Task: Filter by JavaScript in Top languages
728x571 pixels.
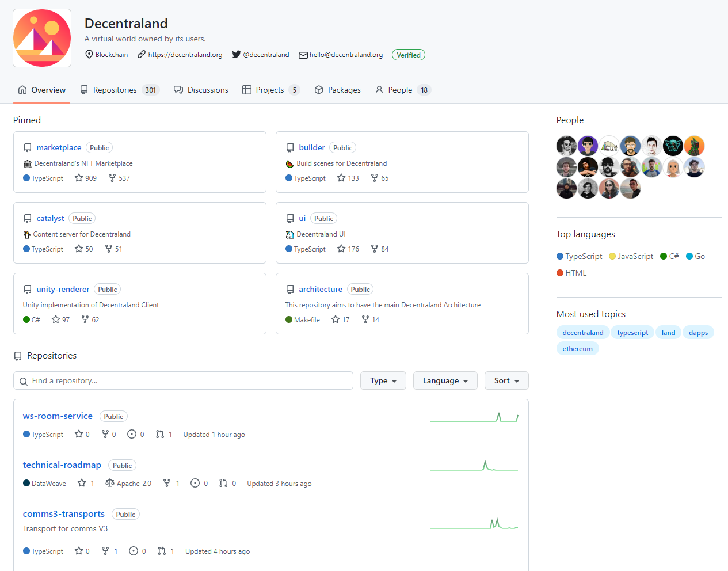Action: point(631,256)
